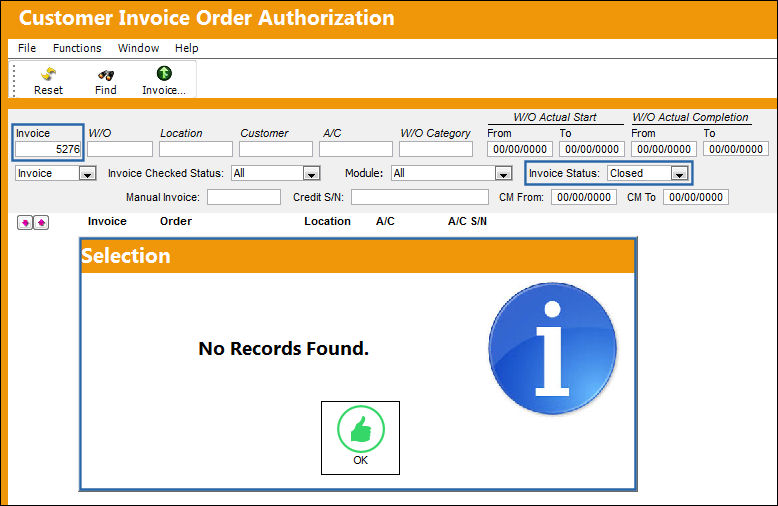The height and width of the screenshot is (506, 778).
Task: Open the Invoice Status dropdown
Action: 648,173
